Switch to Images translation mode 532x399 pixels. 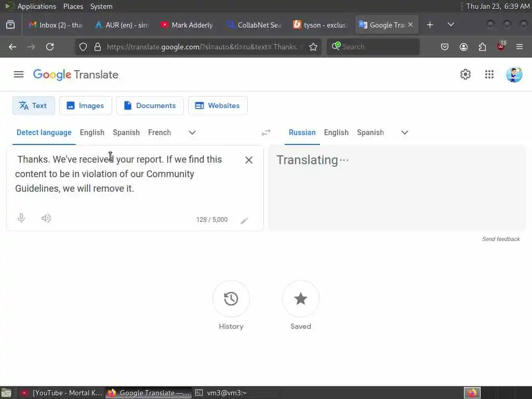(x=86, y=105)
